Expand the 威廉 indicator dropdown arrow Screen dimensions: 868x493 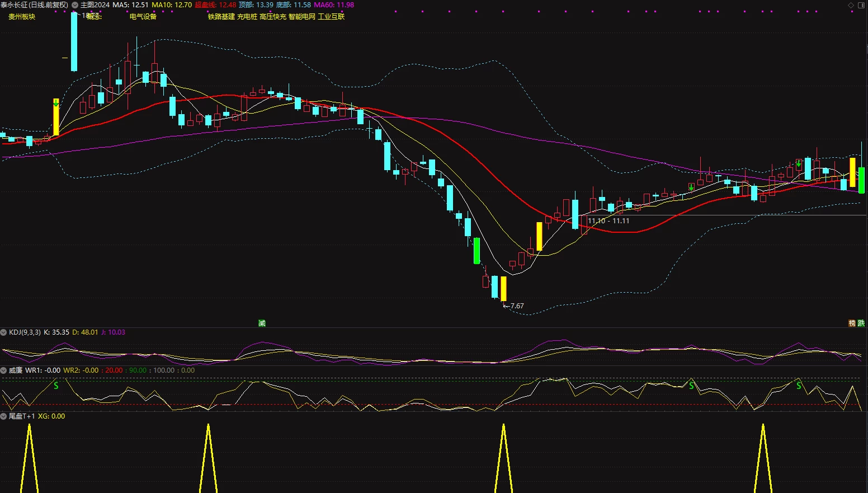pyautogui.click(x=4, y=370)
